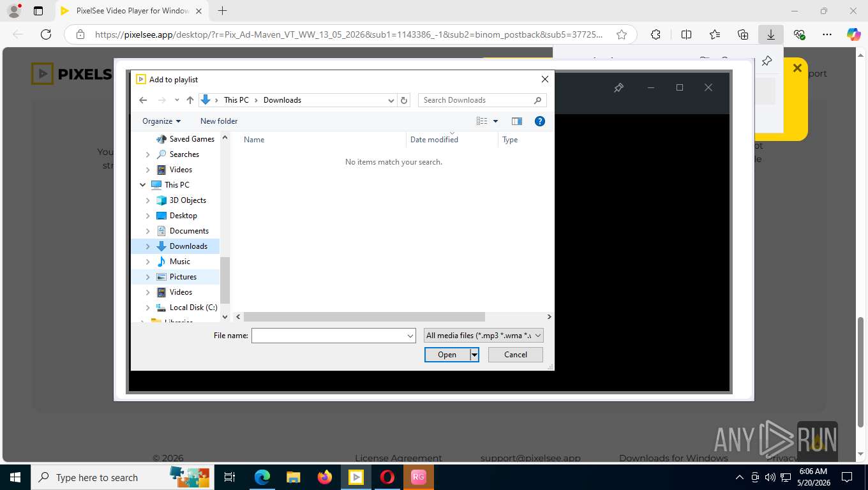Viewport: 868px width, 490px height.
Task: Open Edge Extensions icon
Action: (655, 34)
